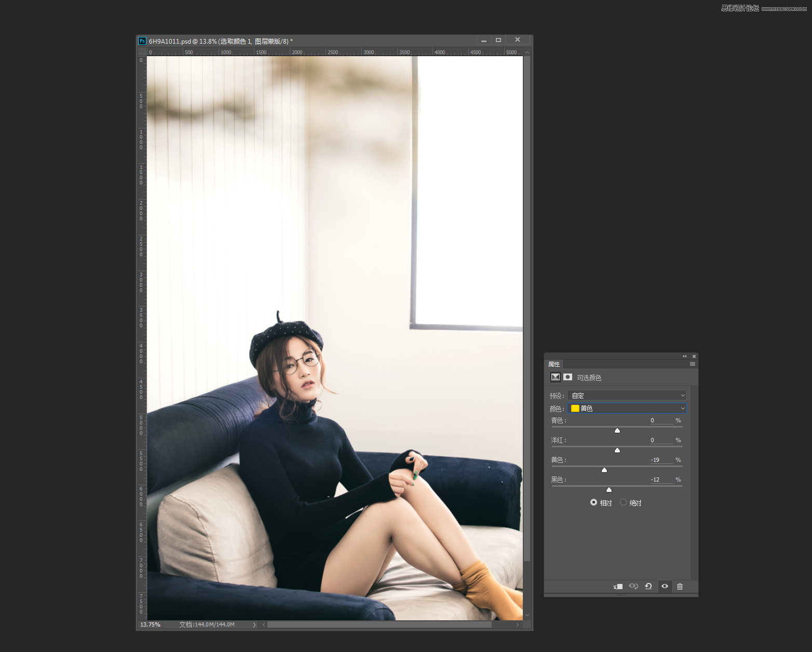Close the Properties panel
The height and width of the screenshot is (652, 812).
tap(694, 356)
